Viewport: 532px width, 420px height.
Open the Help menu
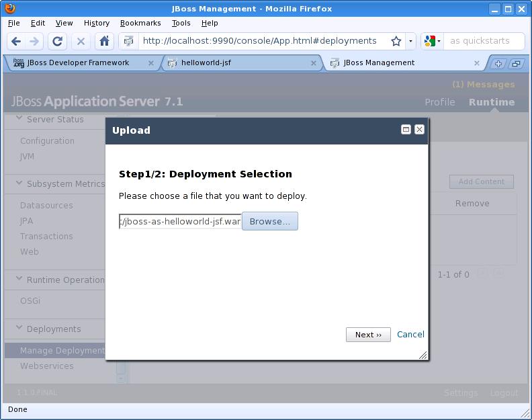[x=210, y=23]
